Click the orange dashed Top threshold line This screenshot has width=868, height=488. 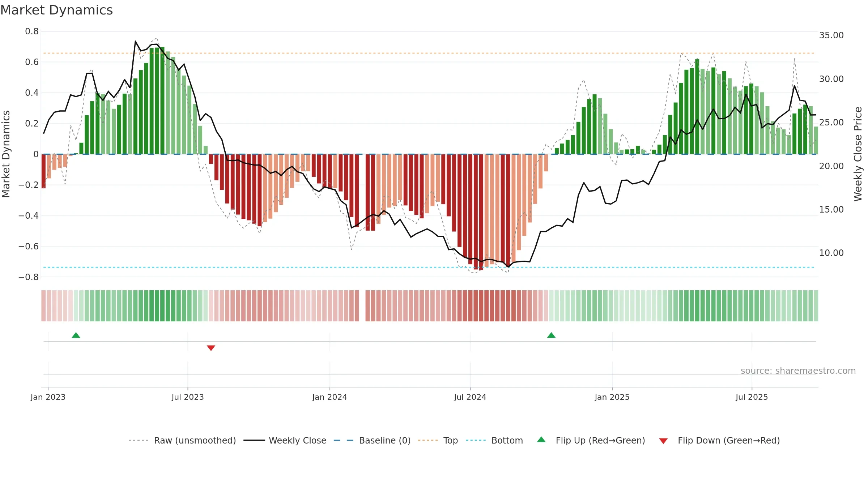click(x=429, y=53)
